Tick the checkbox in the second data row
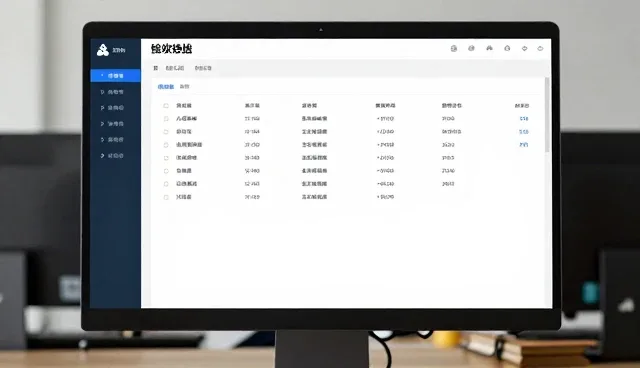640x368 pixels. pyautogui.click(x=166, y=132)
